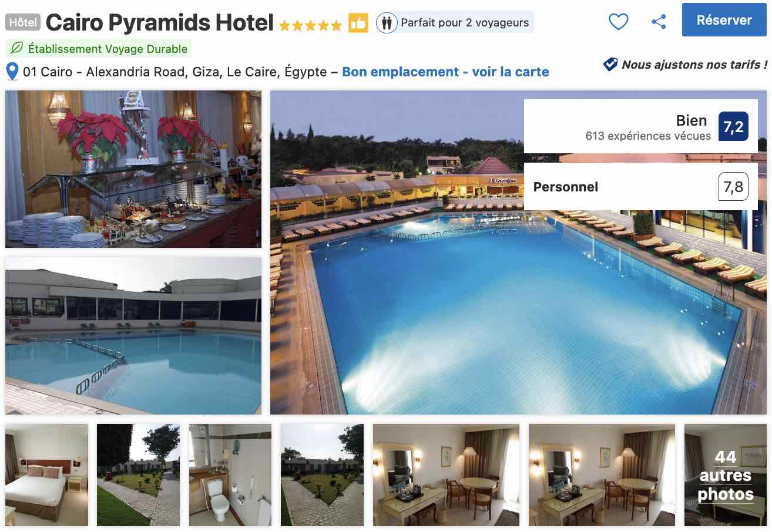
Task: Click the Réserver button
Action: (724, 20)
